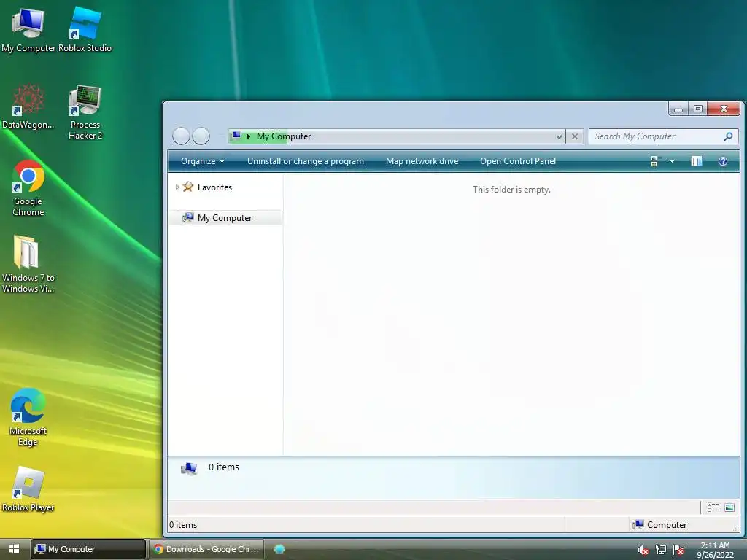Click the Computer label in status bar
Screen dimensions: 747x560
[x=667, y=525]
